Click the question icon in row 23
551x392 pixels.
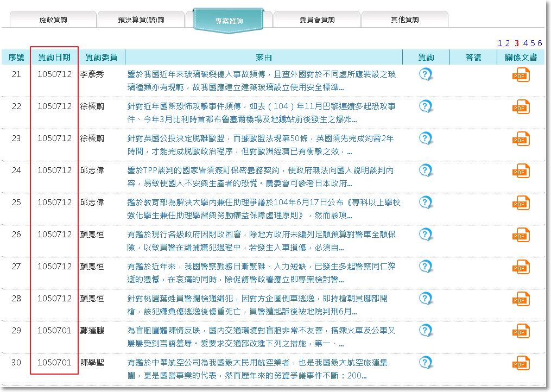click(426, 138)
